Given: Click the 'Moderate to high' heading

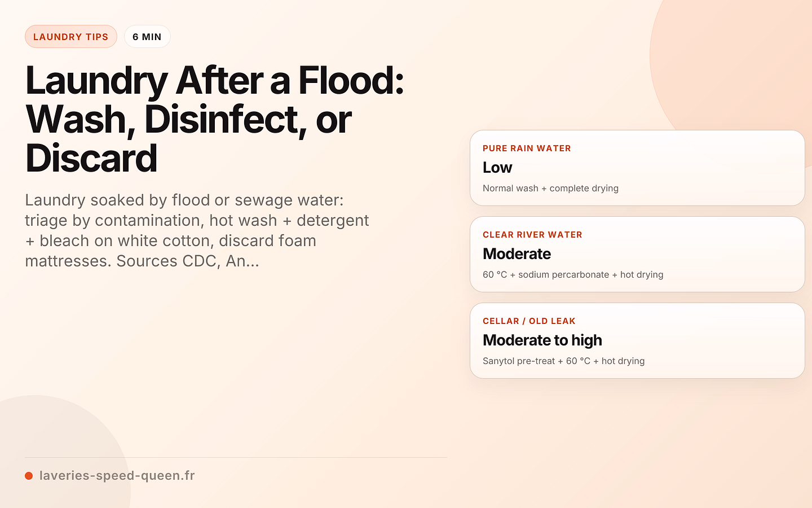Looking at the screenshot, I should [x=542, y=340].
